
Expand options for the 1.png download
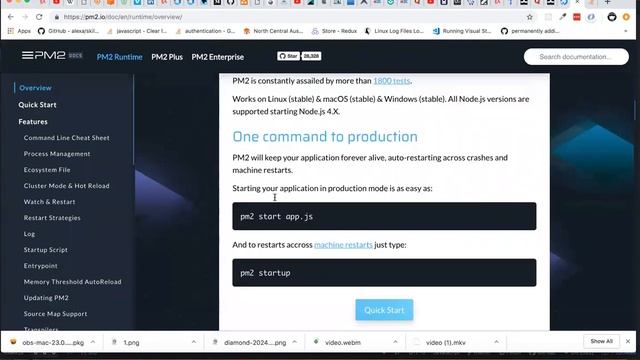click(193, 342)
